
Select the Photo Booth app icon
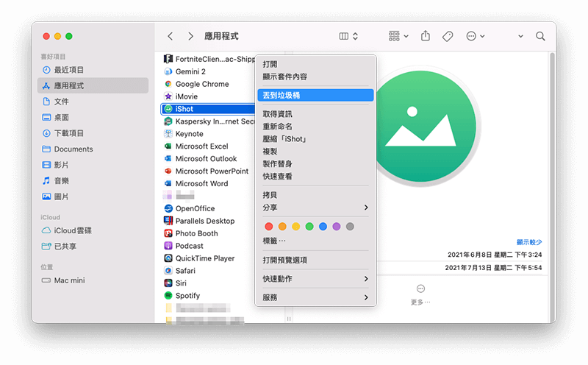(x=168, y=233)
